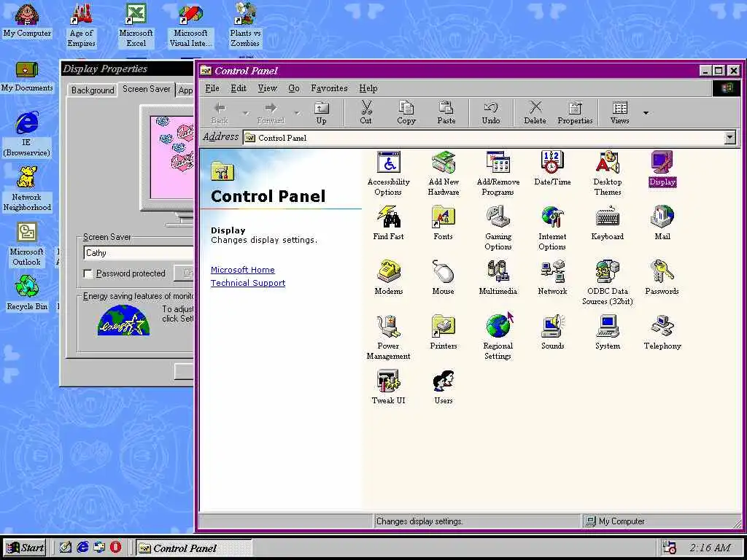Click the Views toolbar button

point(619,113)
